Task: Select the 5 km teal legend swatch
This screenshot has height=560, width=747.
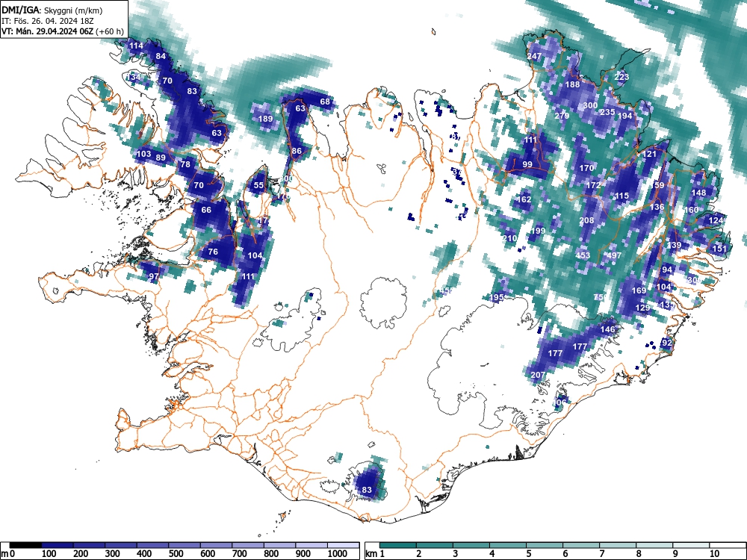Action: (545, 545)
